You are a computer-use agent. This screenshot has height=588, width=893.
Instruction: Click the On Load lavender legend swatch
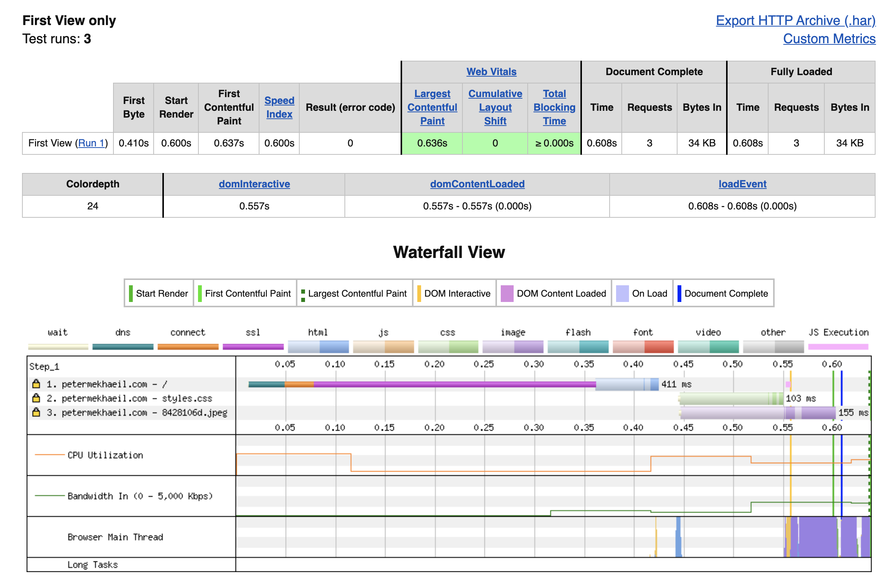[622, 293]
